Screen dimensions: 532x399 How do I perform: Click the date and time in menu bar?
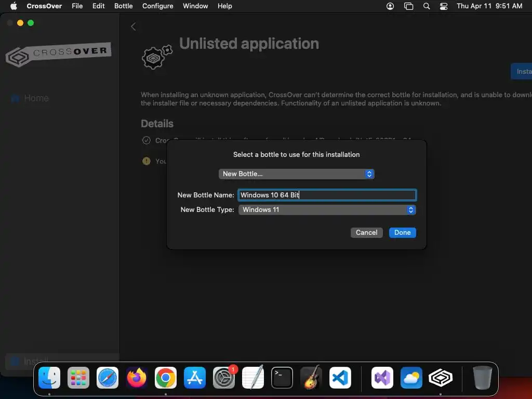coord(489,6)
